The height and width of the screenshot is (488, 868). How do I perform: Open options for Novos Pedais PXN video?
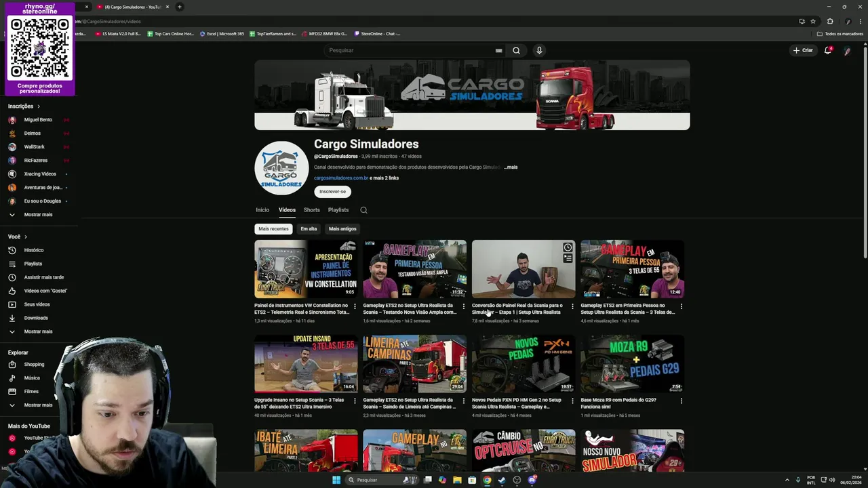click(572, 401)
